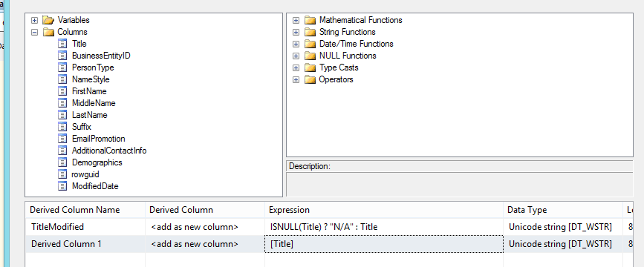Collapse the Columns tree node

tap(34, 32)
